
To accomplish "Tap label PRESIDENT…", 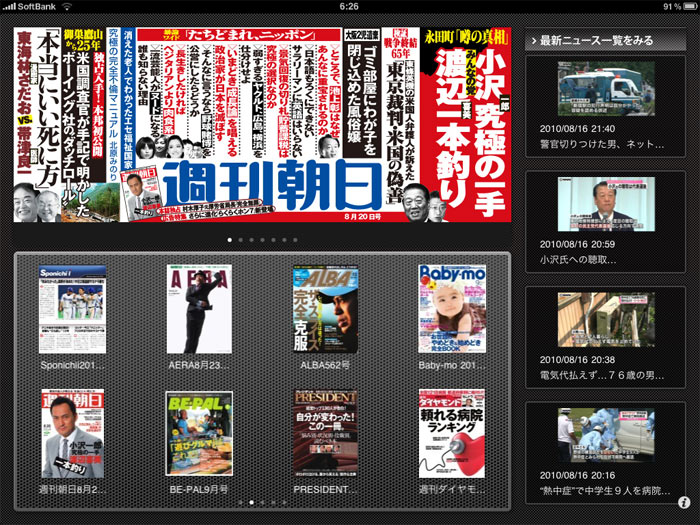I will (325, 489).
